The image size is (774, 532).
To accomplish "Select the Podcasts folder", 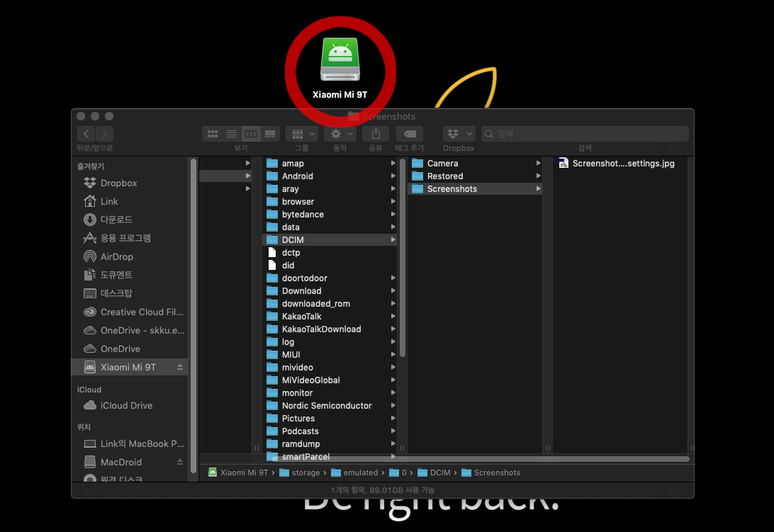I will pyautogui.click(x=330, y=431).
